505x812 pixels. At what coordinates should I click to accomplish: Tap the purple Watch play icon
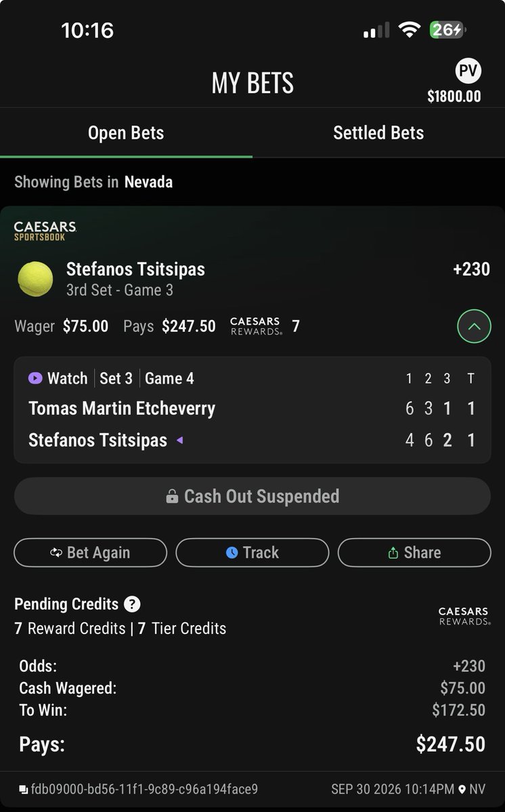[x=35, y=378]
